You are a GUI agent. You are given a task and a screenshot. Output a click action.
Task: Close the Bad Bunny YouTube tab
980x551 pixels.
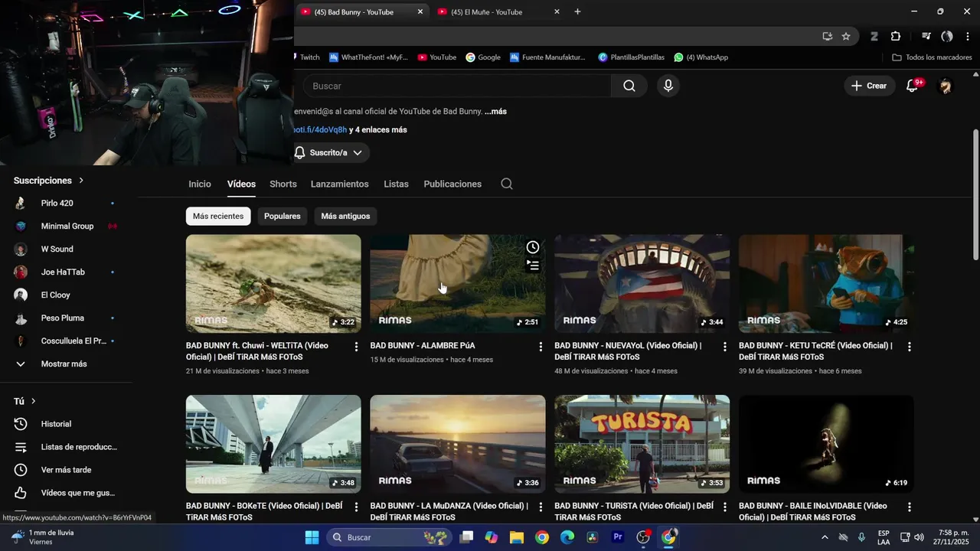click(420, 11)
